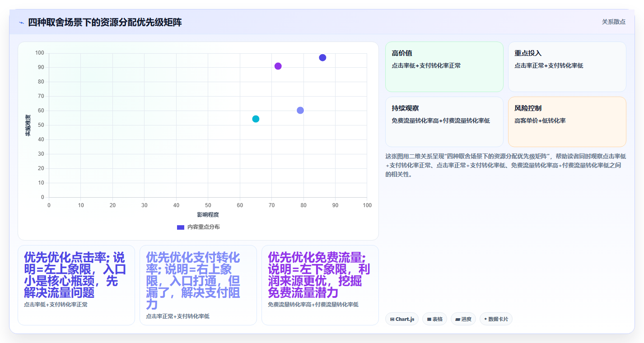644x343 pixels.
Task: Click 点击率正常+支付转化率低 under second bottom card
Action: [x=178, y=316]
